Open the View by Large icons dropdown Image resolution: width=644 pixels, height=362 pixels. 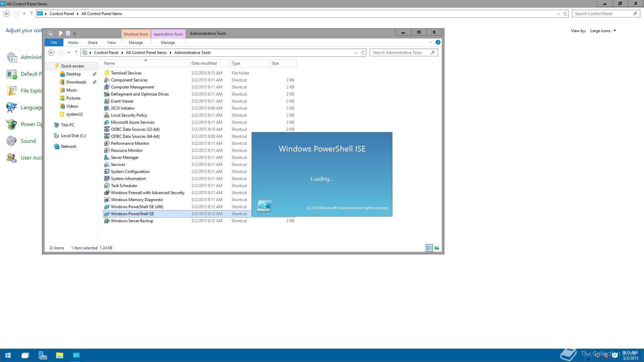point(603,31)
